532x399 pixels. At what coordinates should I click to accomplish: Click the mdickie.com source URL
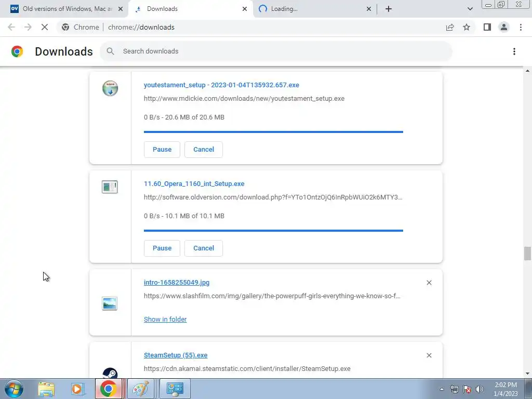pyautogui.click(x=244, y=99)
